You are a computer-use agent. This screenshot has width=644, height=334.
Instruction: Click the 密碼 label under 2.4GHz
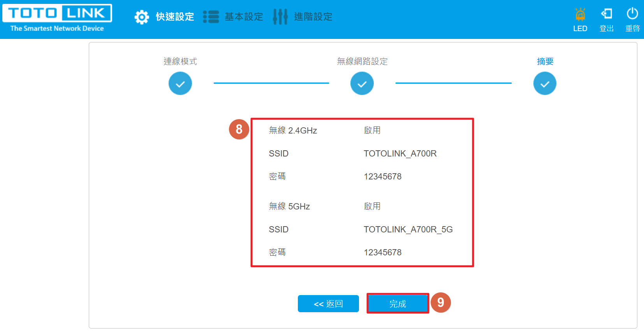pos(277,176)
